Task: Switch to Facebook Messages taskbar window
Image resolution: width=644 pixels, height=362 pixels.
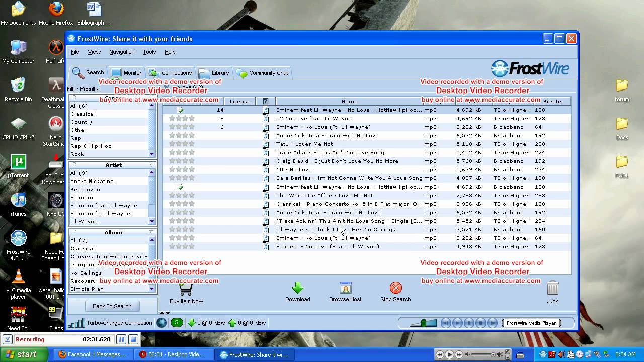Action: pos(93,354)
